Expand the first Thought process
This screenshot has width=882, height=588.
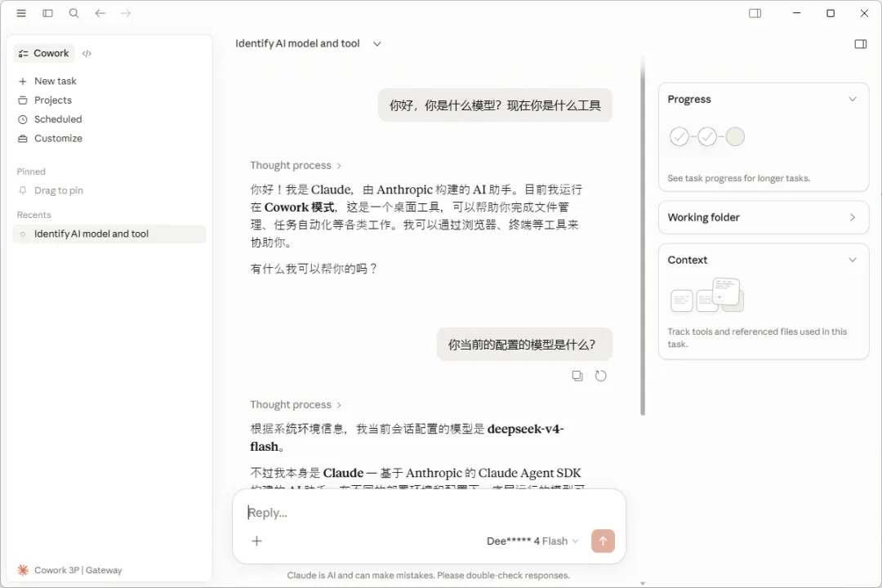[x=296, y=166]
